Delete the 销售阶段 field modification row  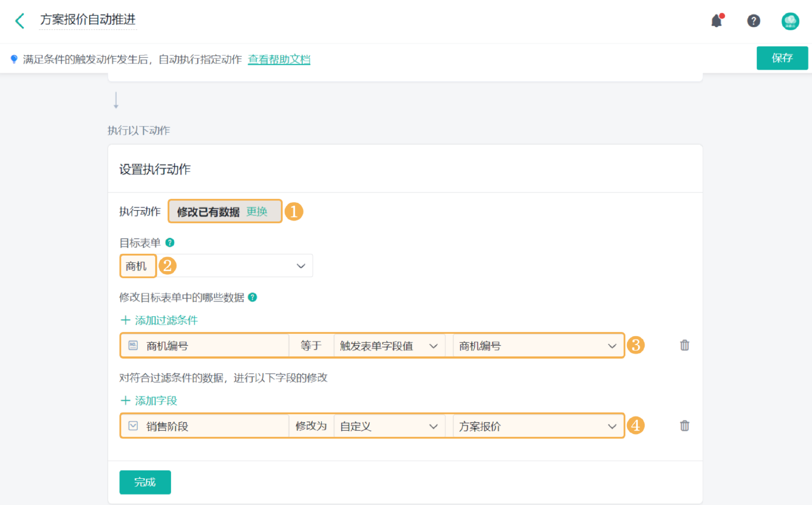[x=684, y=426]
